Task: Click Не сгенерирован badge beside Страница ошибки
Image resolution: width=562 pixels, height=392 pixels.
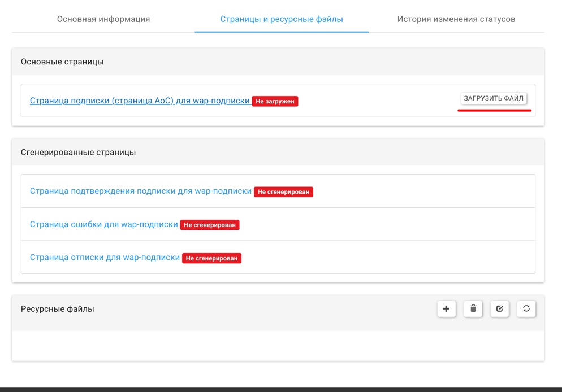Action: point(210,225)
